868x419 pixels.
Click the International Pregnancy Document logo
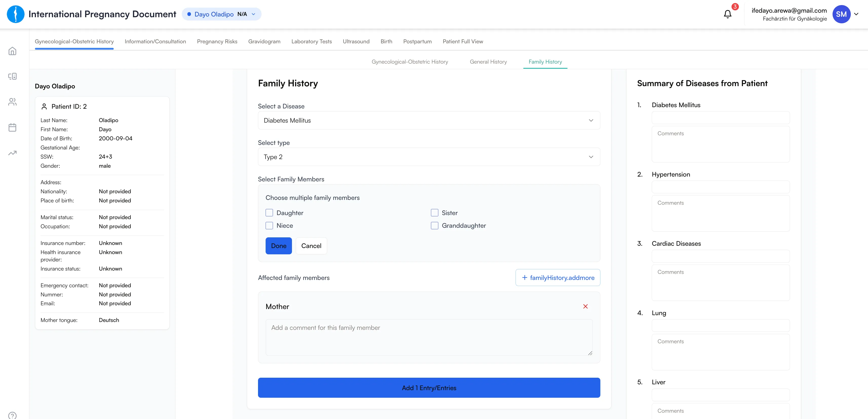tap(15, 14)
